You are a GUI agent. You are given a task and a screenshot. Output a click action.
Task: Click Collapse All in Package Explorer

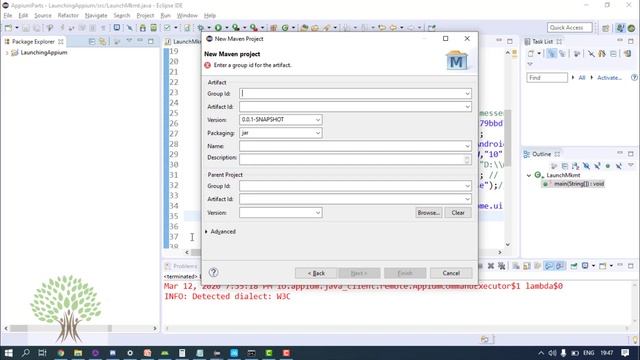pyautogui.click(x=92, y=42)
